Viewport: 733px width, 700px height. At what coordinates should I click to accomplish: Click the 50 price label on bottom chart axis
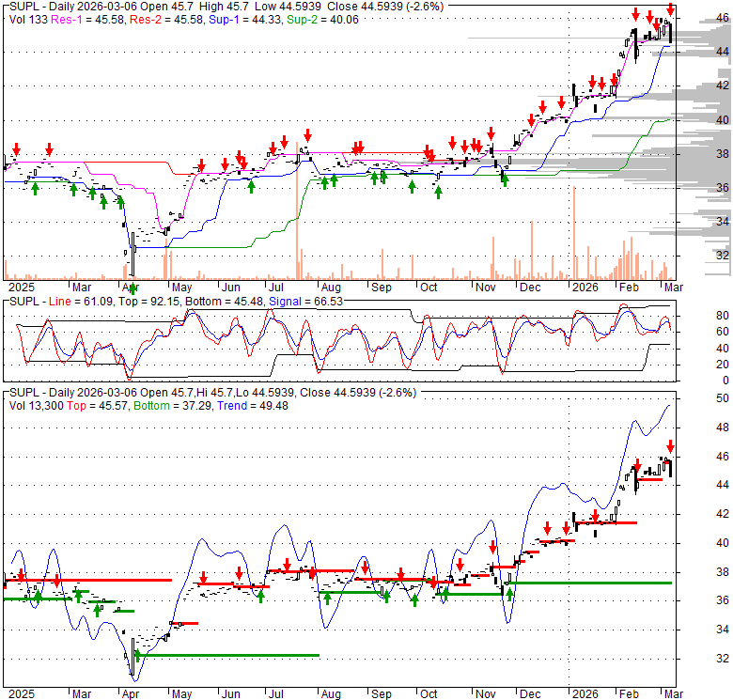coord(696,398)
